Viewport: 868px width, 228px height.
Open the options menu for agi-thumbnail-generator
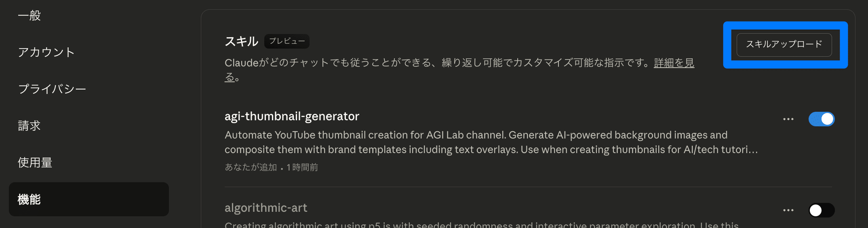point(788,119)
